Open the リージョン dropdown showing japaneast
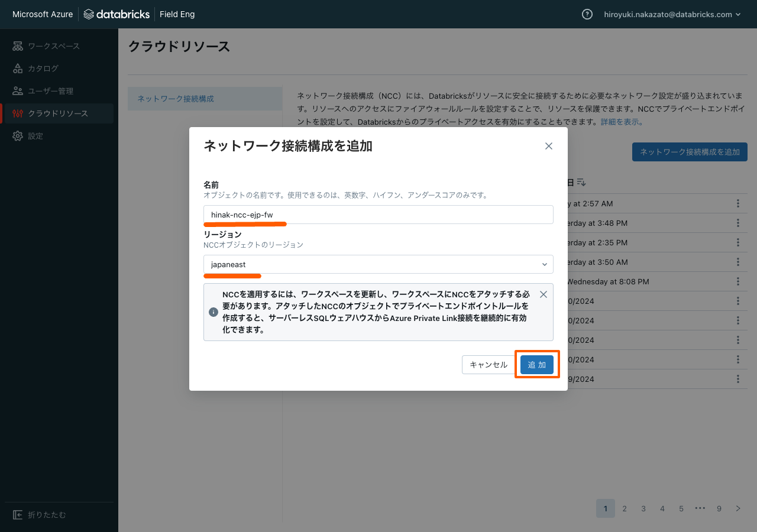The height and width of the screenshot is (532, 757). point(378,264)
